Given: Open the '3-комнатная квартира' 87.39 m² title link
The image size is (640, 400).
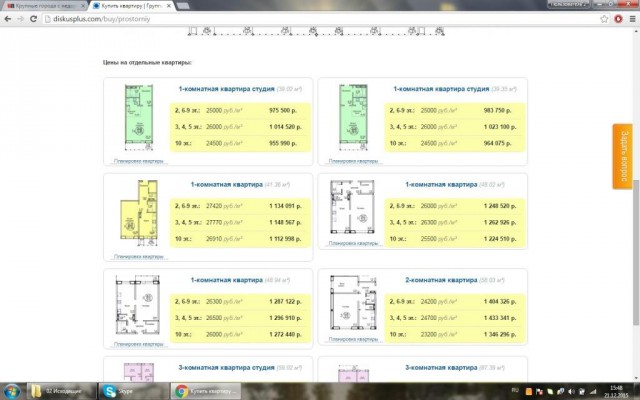Looking at the screenshot, I should [x=441, y=367].
